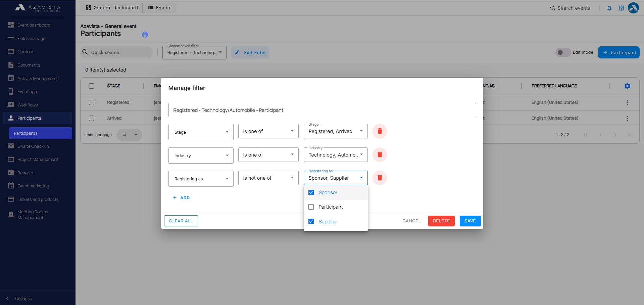Open the Industry field dropdown

click(201, 156)
